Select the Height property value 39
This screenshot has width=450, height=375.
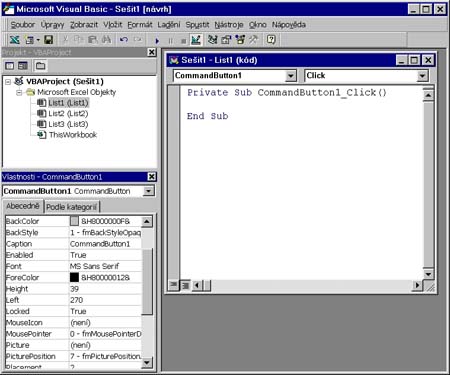coord(74,289)
